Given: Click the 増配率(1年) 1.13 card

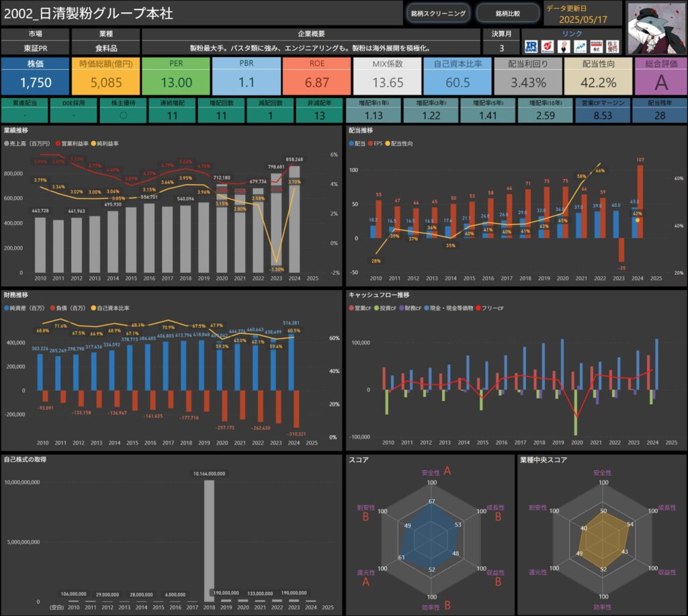Looking at the screenshot, I should point(374,111).
